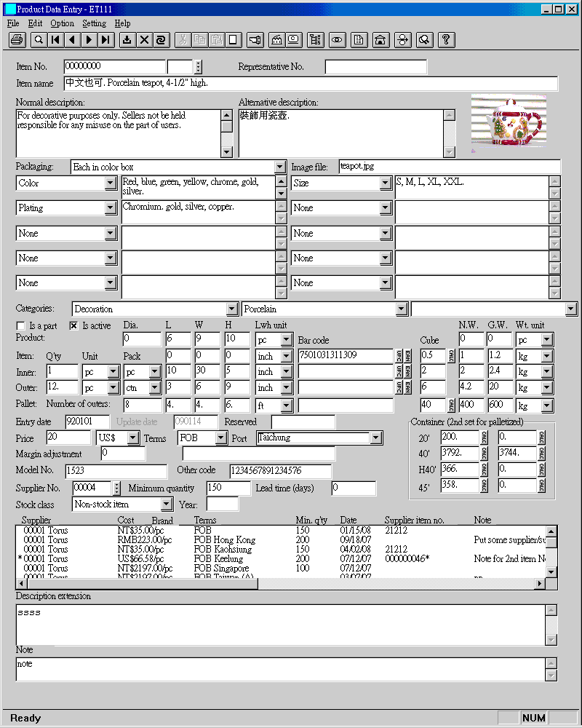Open the Option menu
This screenshot has width=582, height=728.
pyautogui.click(x=62, y=23)
